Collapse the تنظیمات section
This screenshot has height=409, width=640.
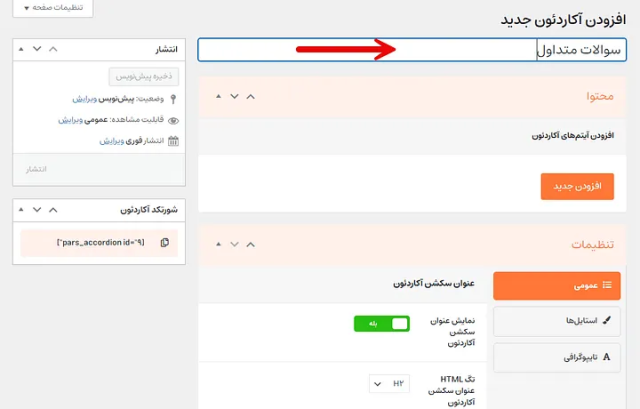251,245
